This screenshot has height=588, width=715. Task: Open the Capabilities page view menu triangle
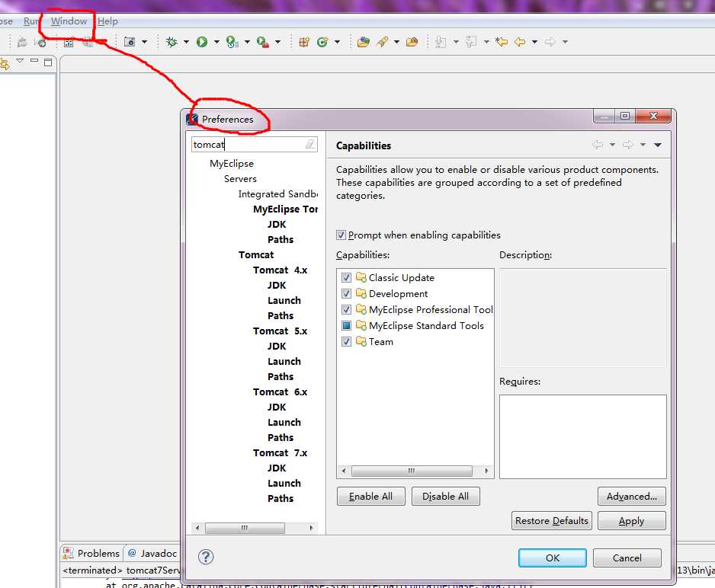pos(658,145)
